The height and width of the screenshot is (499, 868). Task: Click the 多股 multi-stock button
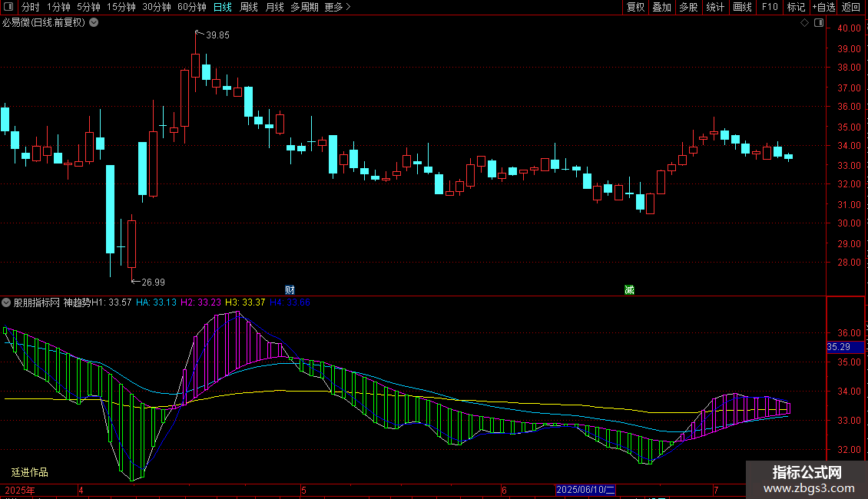click(x=688, y=7)
